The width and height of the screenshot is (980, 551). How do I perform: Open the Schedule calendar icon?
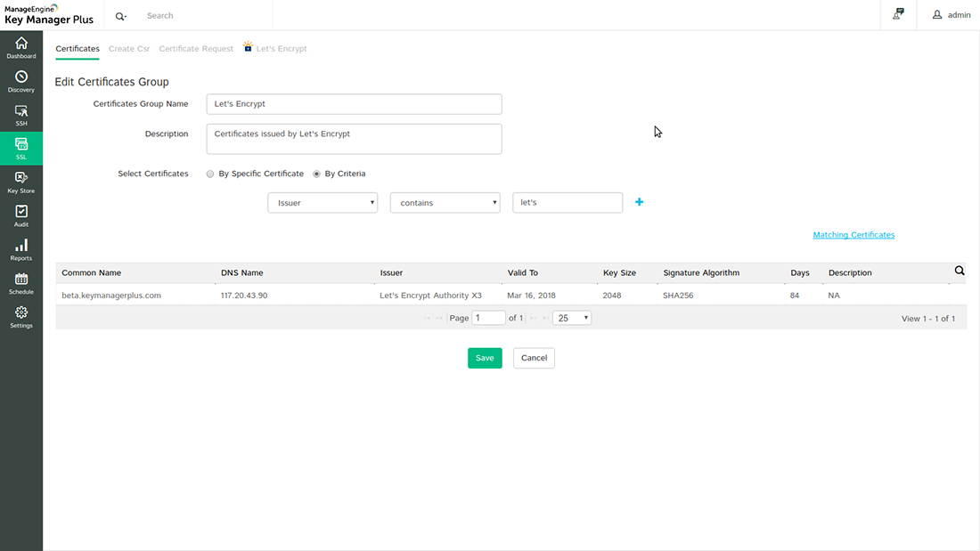(x=21, y=280)
